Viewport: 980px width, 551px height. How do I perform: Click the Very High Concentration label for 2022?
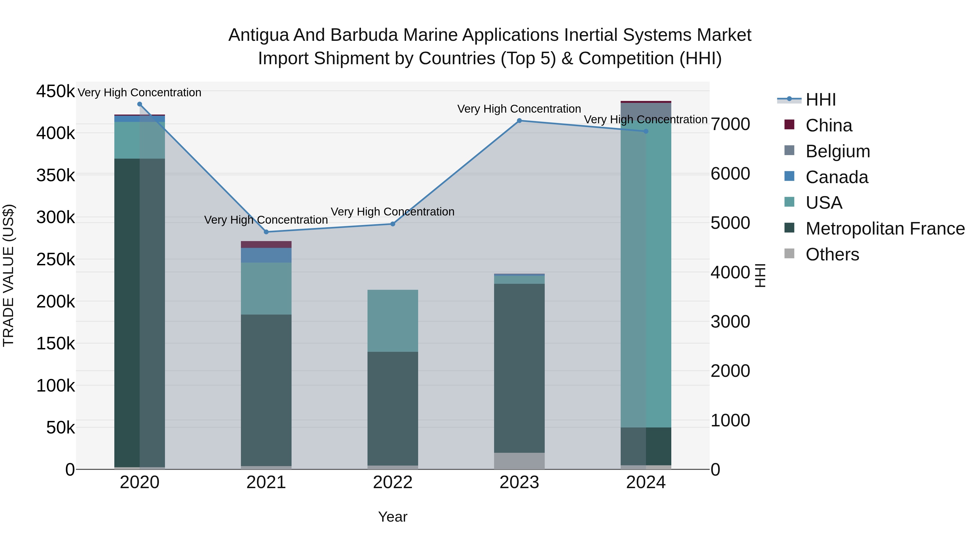tap(393, 211)
